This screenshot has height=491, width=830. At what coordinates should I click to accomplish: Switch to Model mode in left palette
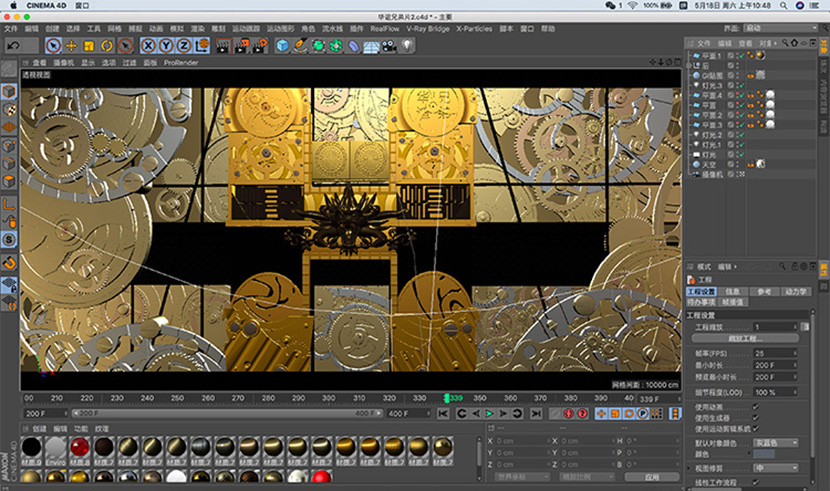(9, 92)
